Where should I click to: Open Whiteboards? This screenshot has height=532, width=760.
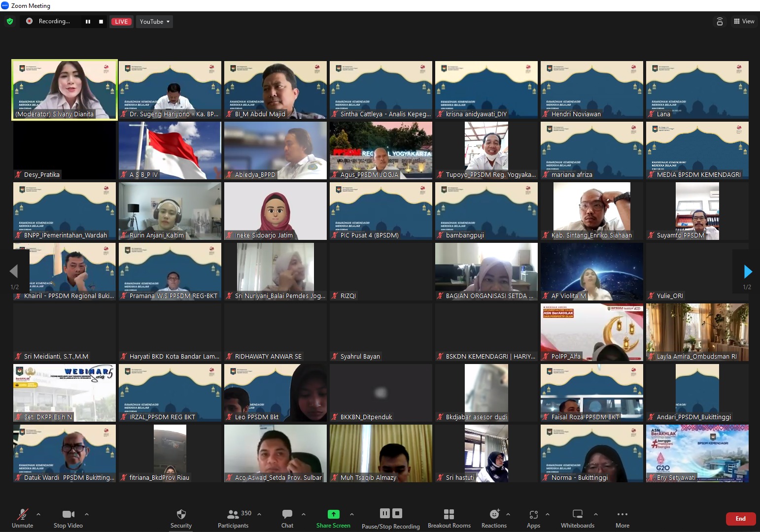[x=578, y=518]
